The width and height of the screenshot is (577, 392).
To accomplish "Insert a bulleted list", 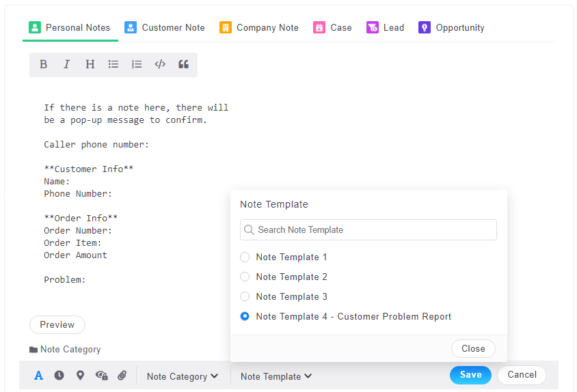I will coord(113,64).
